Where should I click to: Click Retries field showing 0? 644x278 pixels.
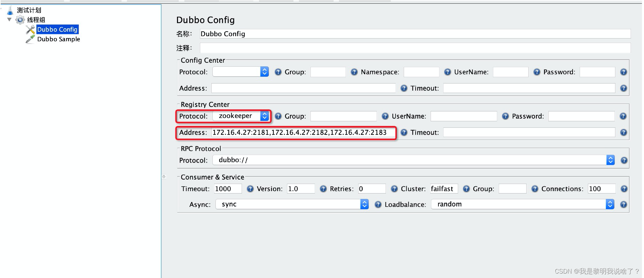pyautogui.click(x=372, y=189)
